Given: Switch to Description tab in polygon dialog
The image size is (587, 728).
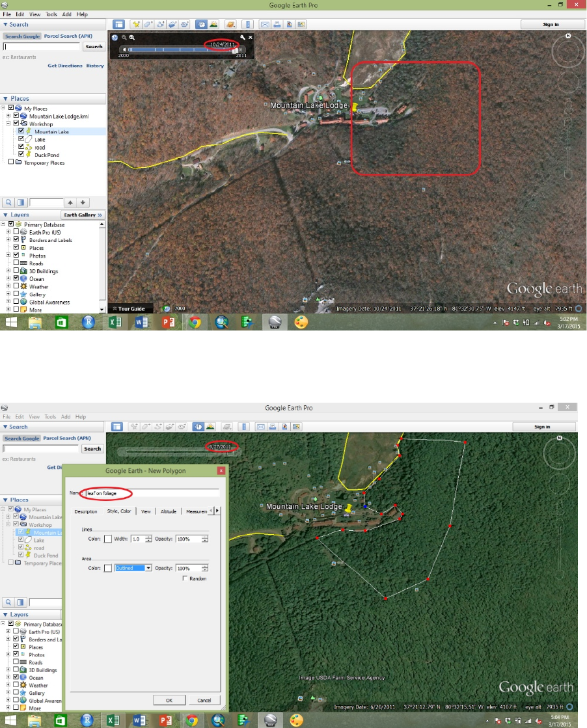Looking at the screenshot, I should coord(86,511).
